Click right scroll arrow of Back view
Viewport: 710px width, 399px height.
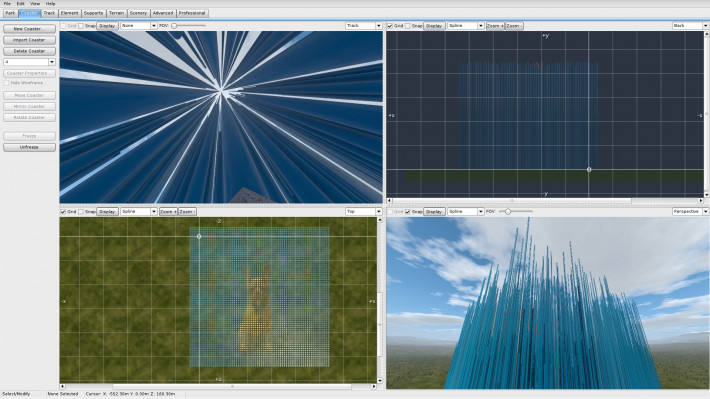click(x=700, y=200)
